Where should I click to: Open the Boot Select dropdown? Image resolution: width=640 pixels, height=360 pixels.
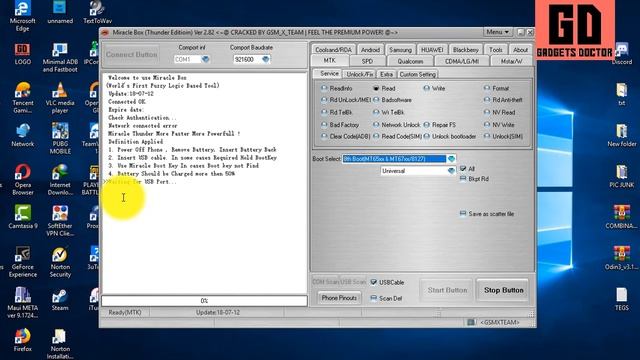tap(451, 159)
